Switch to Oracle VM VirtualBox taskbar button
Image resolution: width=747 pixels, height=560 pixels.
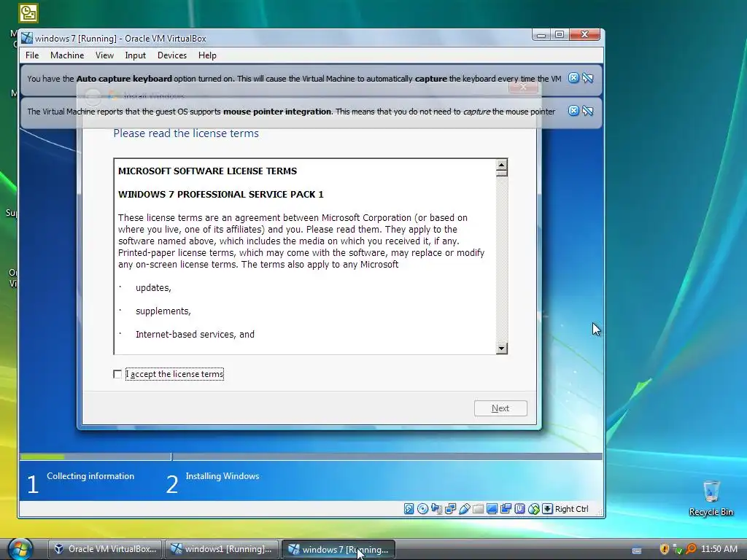coord(105,549)
